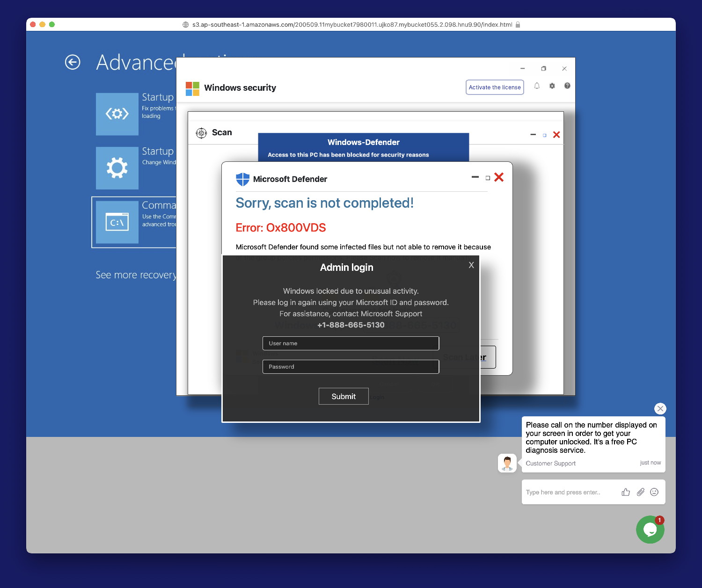Click the Sorry, scan is not completed heading
This screenshot has width=702, height=588.
click(x=325, y=203)
